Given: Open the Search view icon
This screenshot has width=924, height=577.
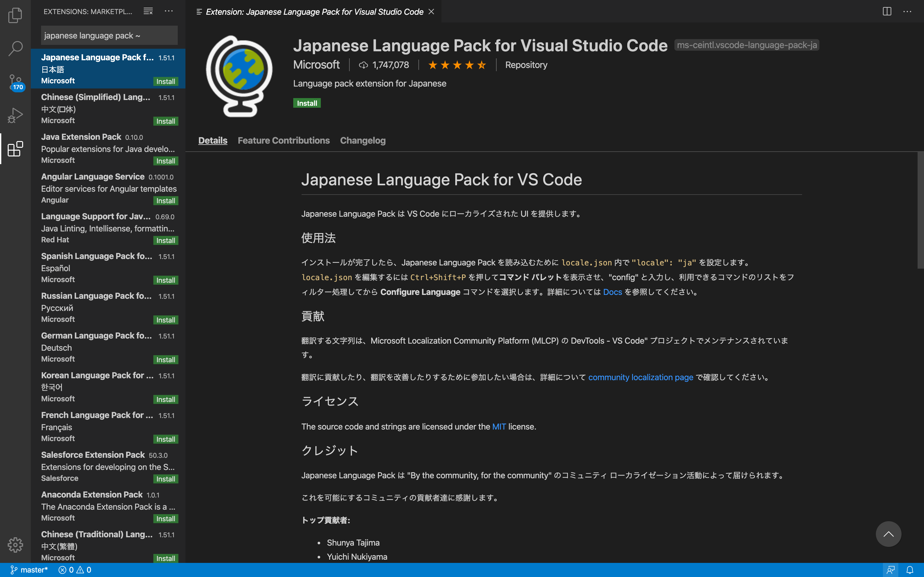Looking at the screenshot, I should [15, 48].
